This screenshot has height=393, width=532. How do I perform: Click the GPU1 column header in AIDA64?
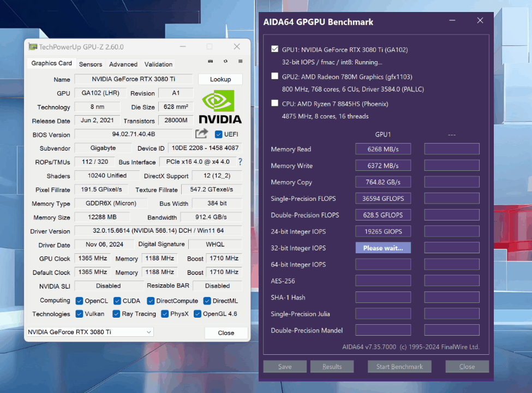[x=383, y=135]
